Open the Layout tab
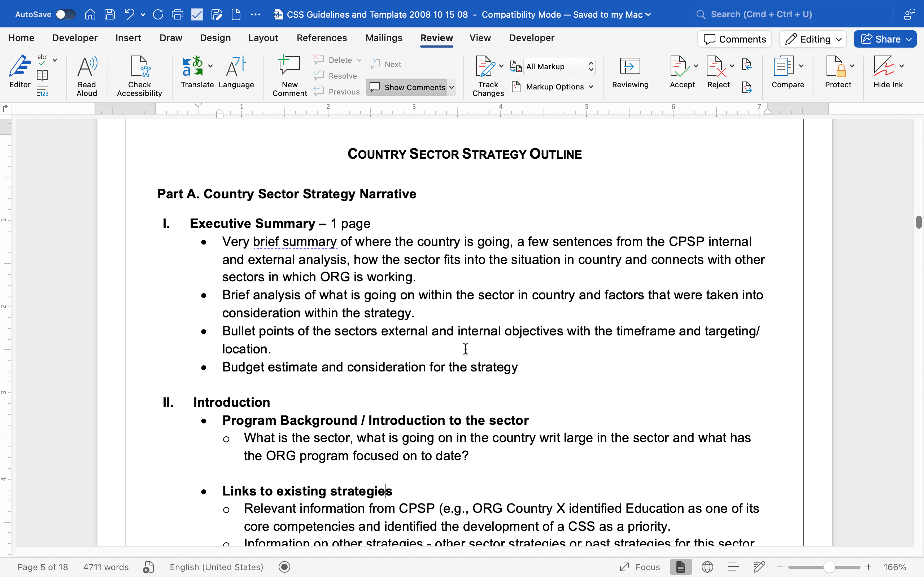Image resolution: width=924 pixels, height=577 pixels. tap(263, 38)
